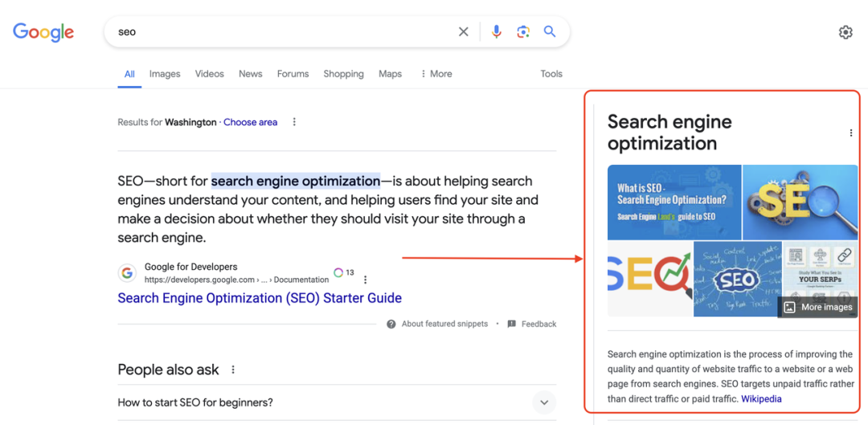The width and height of the screenshot is (868, 425).
Task: Click the How to start SEO question text
Action: point(195,403)
